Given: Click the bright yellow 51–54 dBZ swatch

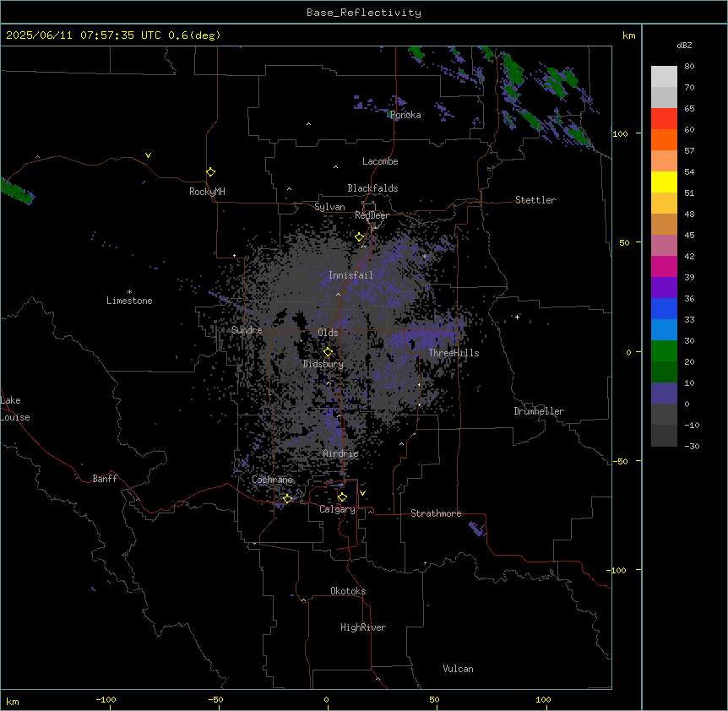Looking at the screenshot, I should pos(664,182).
